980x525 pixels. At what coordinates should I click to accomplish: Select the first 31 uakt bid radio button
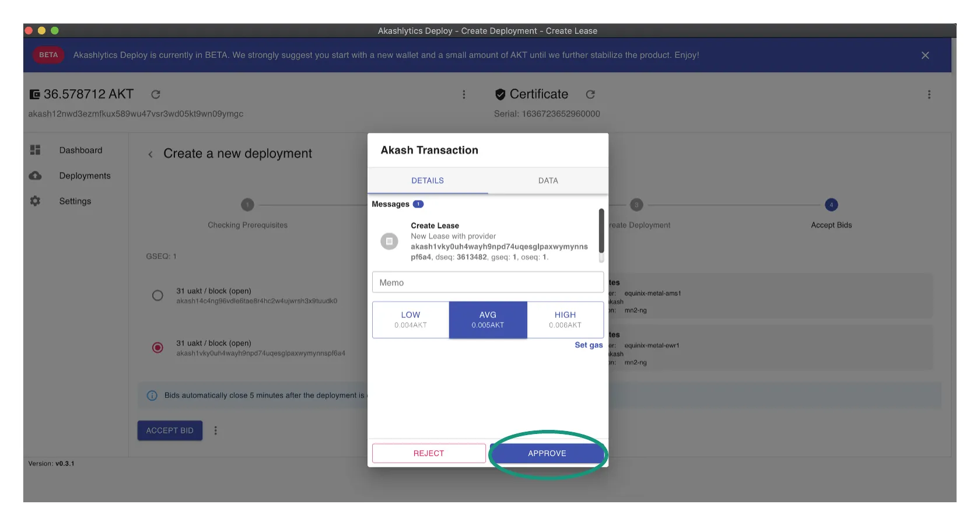pos(157,296)
